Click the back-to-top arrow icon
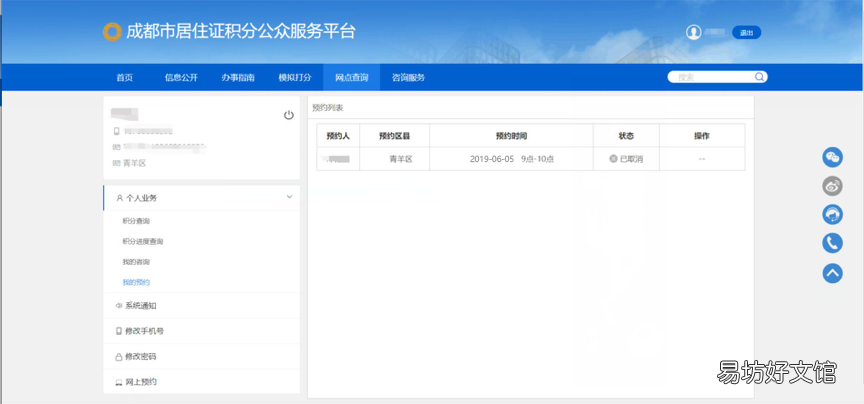The image size is (864, 404). tap(833, 272)
